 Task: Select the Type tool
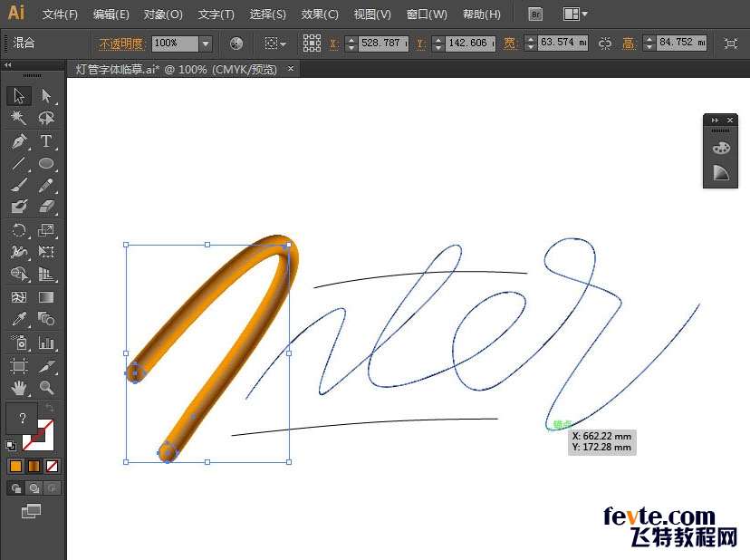[x=46, y=141]
